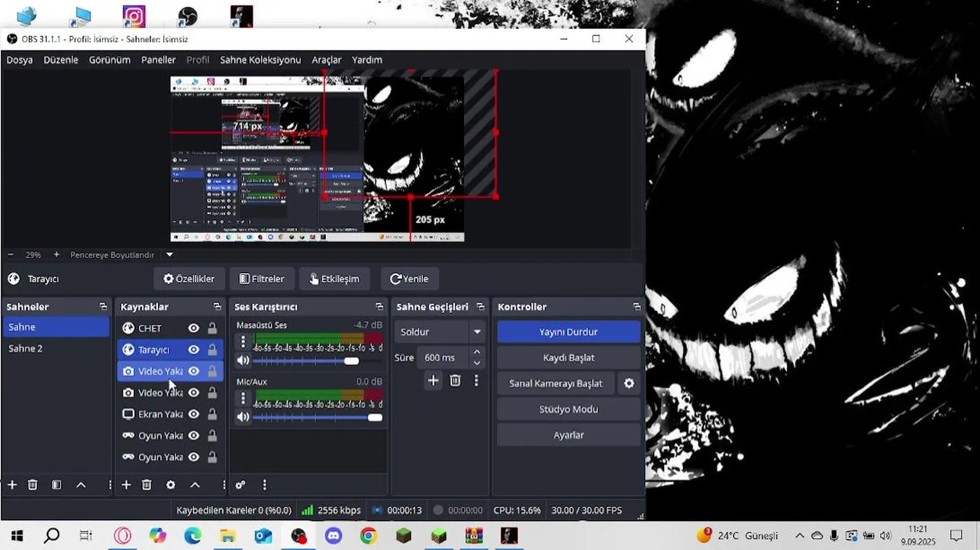Open the Düzenle menu
This screenshot has height=550, width=980.
click(x=61, y=60)
